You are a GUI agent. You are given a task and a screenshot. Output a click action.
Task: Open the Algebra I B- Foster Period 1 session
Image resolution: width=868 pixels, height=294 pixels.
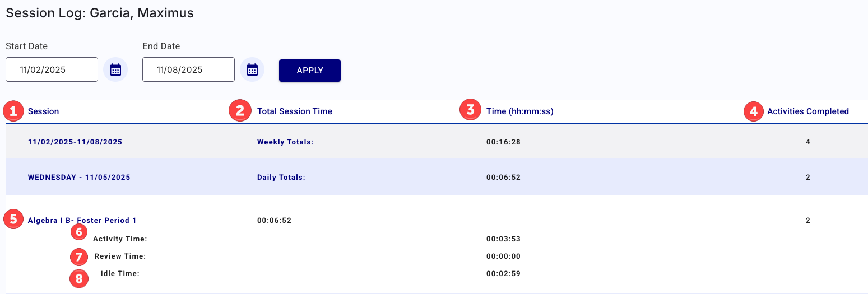coord(82,221)
